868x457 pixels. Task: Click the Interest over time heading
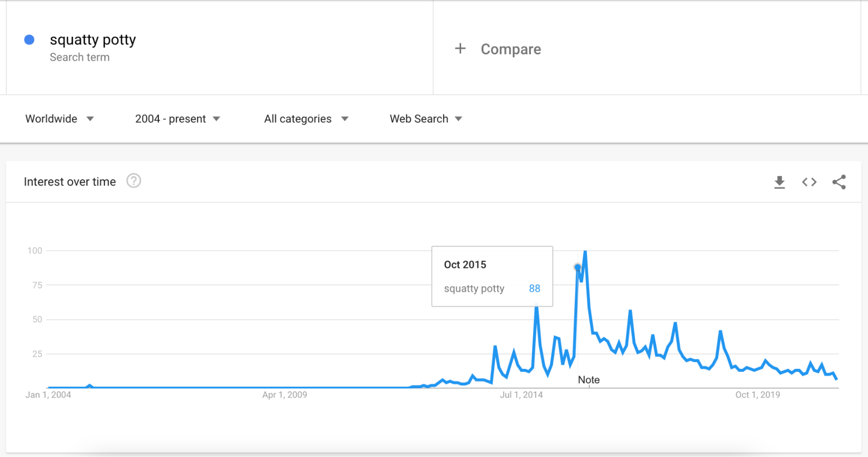[70, 182]
